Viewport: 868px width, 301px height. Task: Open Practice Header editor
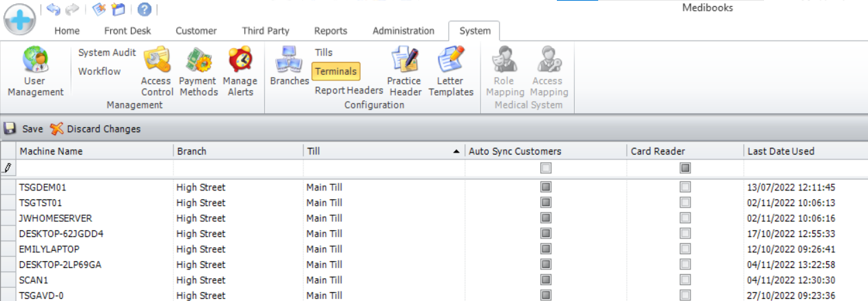pyautogui.click(x=404, y=71)
